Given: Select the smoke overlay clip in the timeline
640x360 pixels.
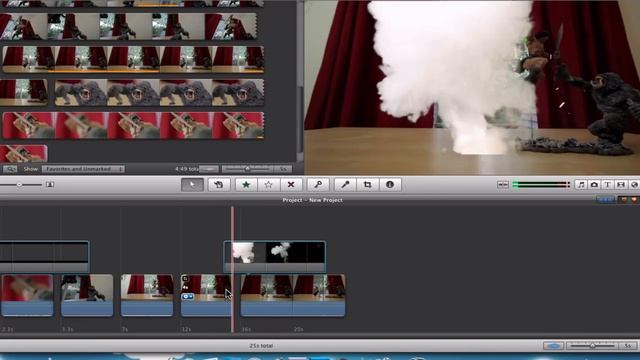Looking at the screenshot, I should 275,256.
